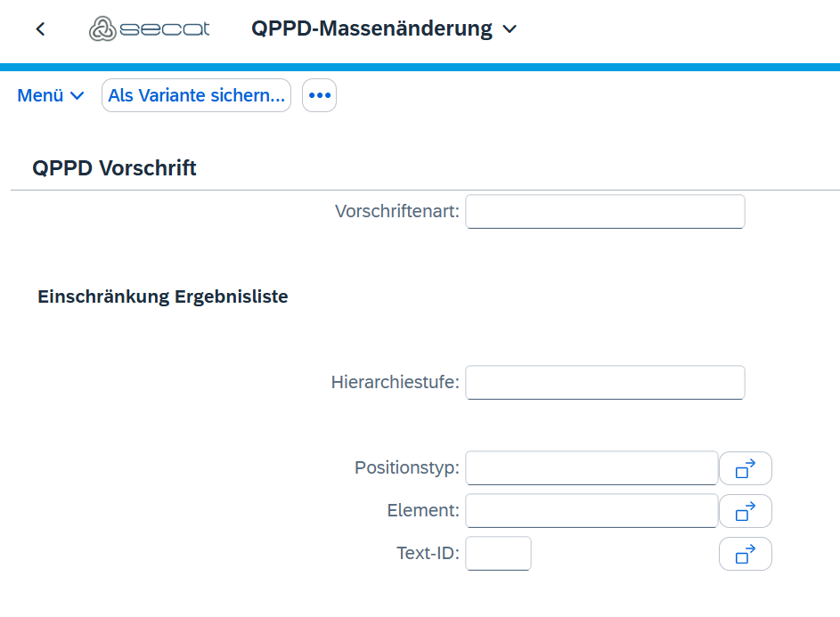This screenshot has width=840, height=617.
Task: Go back using the left arrow icon
Action: 40,29
